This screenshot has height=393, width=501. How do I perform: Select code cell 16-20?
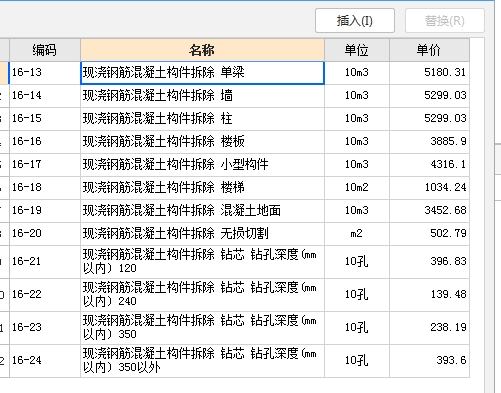pyautogui.click(x=45, y=234)
